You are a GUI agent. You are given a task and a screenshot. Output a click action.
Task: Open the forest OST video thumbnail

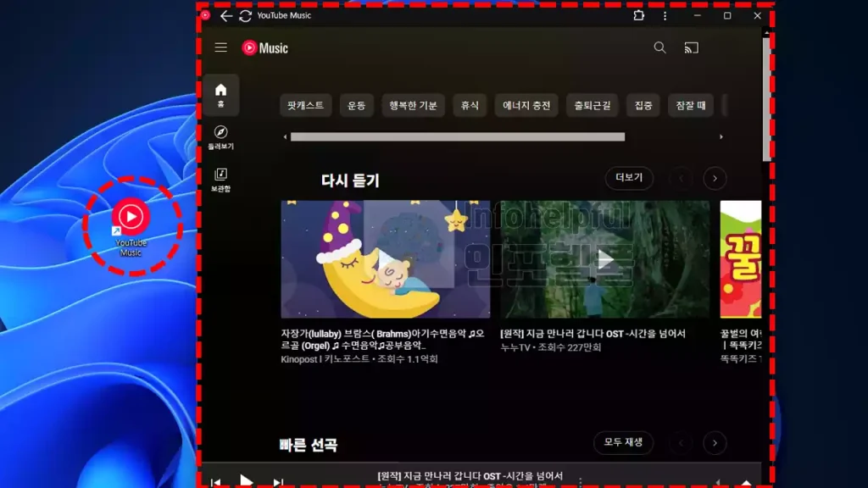click(605, 259)
